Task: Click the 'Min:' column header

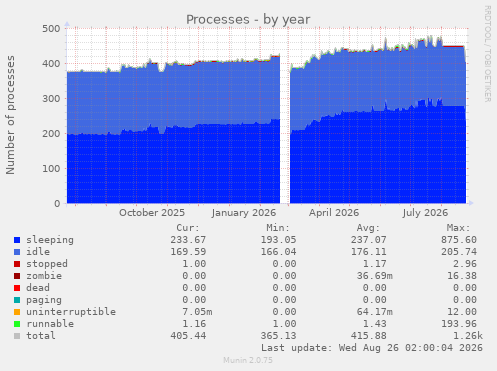Action: pos(278,228)
